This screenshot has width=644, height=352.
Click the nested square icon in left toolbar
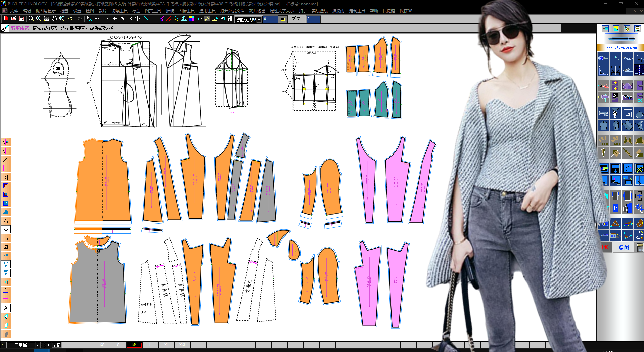(6, 186)
